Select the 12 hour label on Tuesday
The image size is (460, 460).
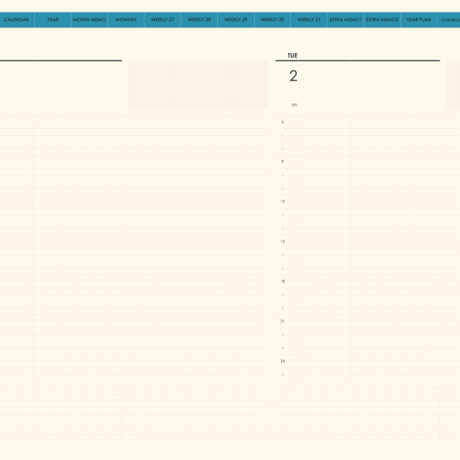pyautogui.click(x=283, y=202)
